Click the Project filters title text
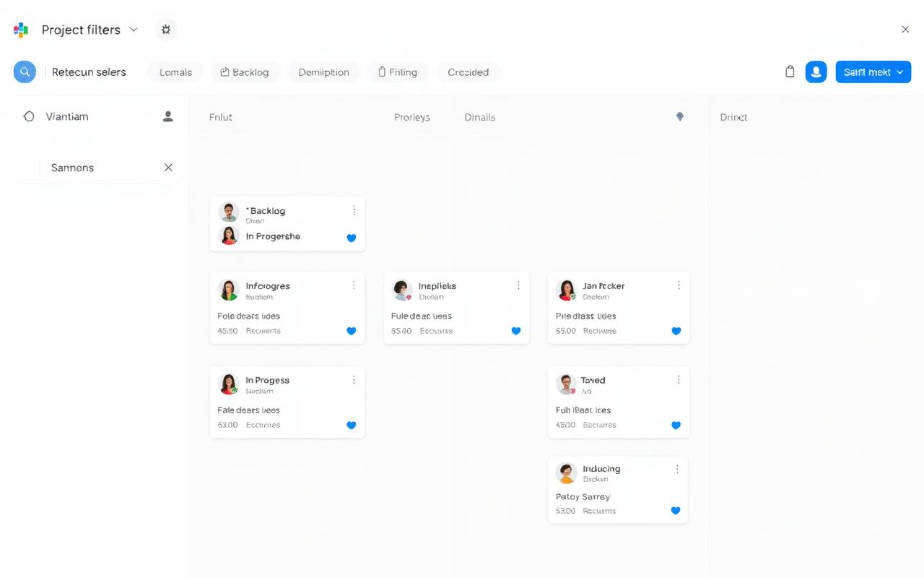 click(81, 30)
